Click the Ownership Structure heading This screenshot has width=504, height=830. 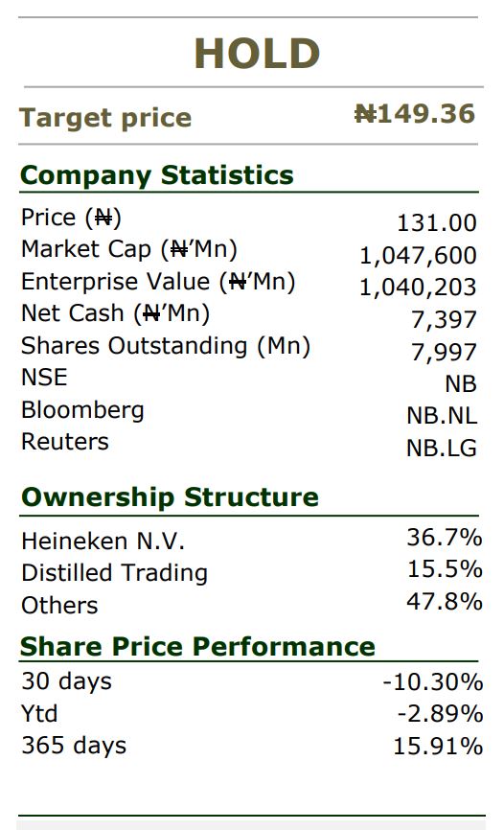click(170, 497)
